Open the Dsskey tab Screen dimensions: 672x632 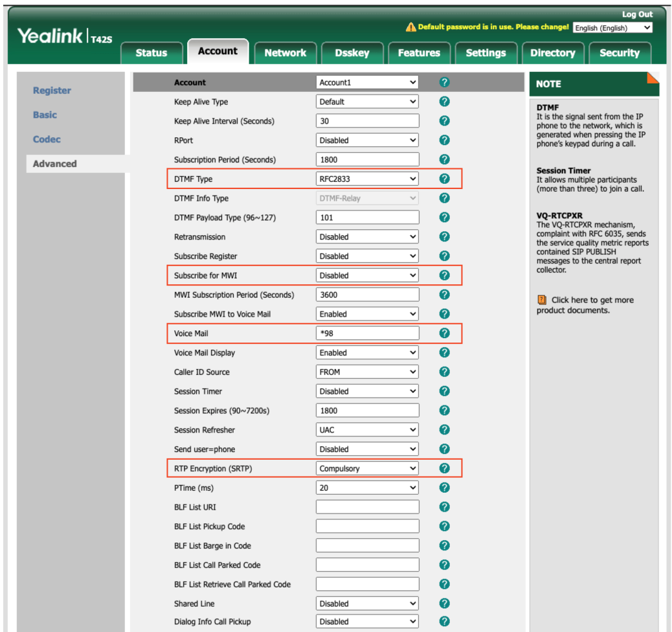coord(352,52)
